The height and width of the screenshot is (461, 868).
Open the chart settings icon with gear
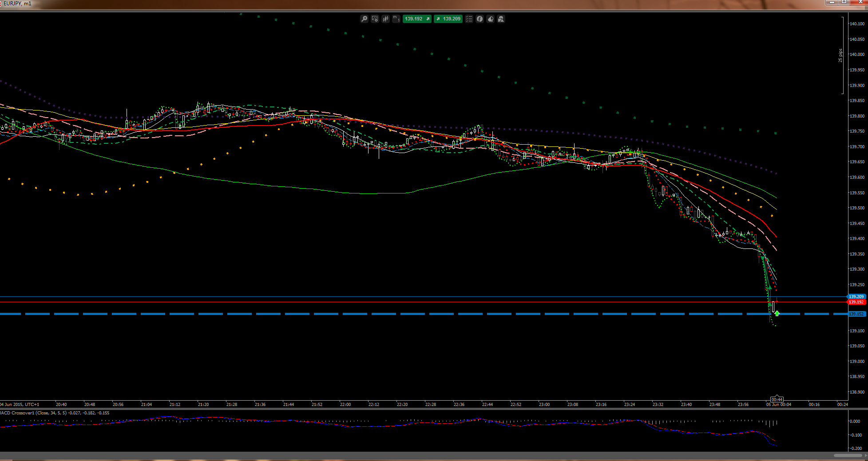click(375, 19)
